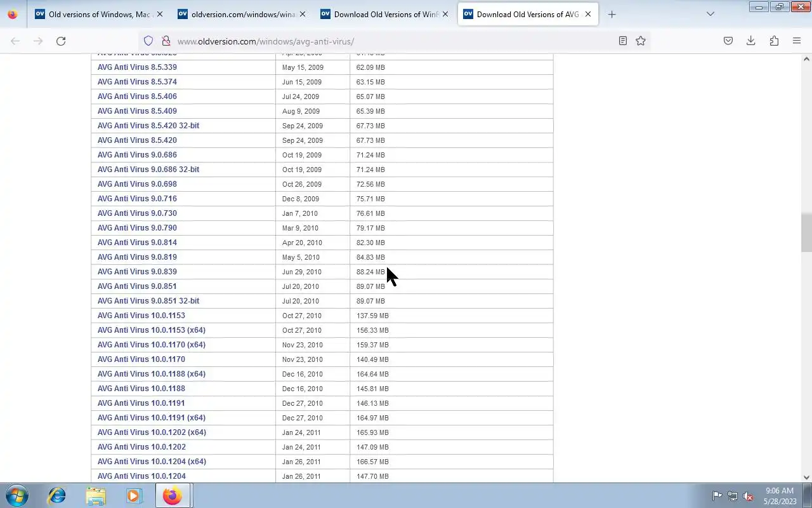Click the size value '65.07 MB'
This screenshot has width=812, height=508.
click(x=370, y=97)
